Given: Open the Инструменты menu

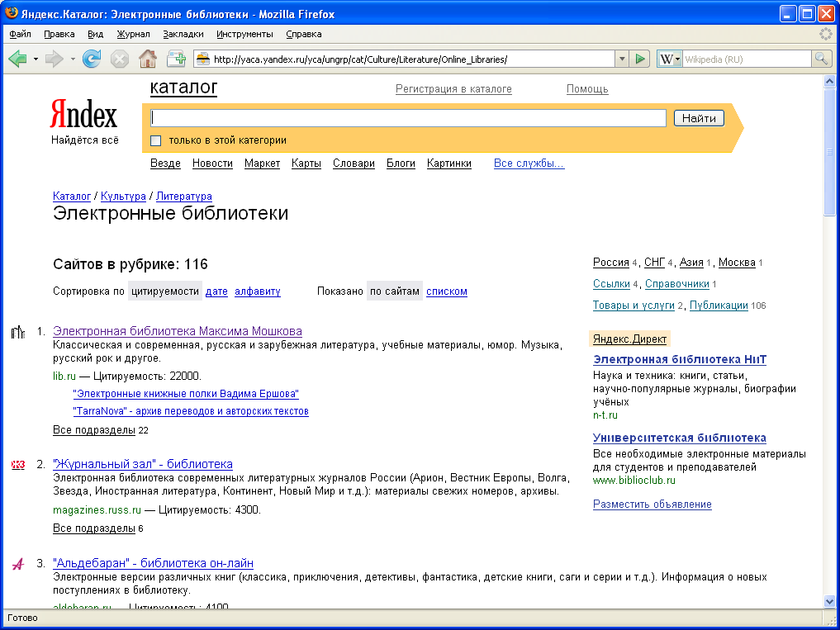Looking at the screenshot, I should tap(244, 34).
